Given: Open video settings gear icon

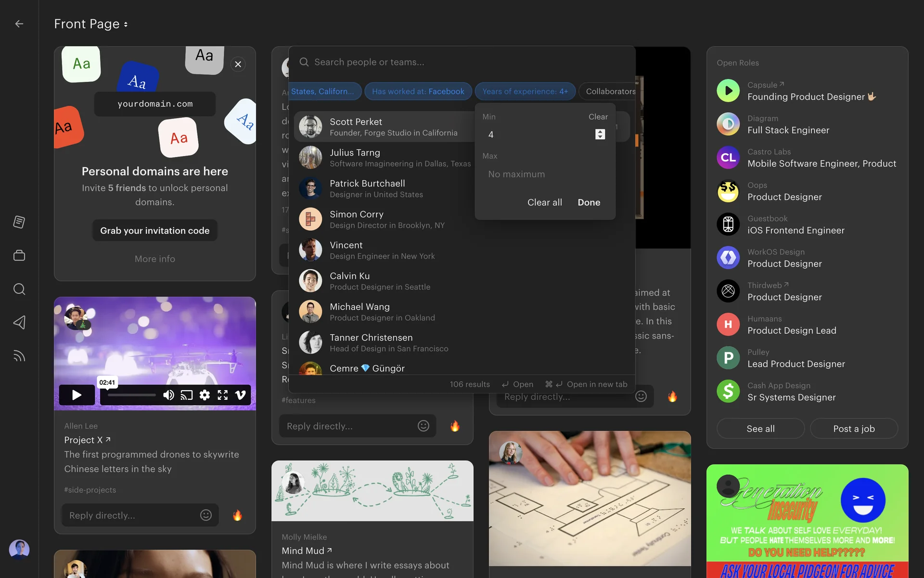Looking at the screenshot, I should pos(205,395).
